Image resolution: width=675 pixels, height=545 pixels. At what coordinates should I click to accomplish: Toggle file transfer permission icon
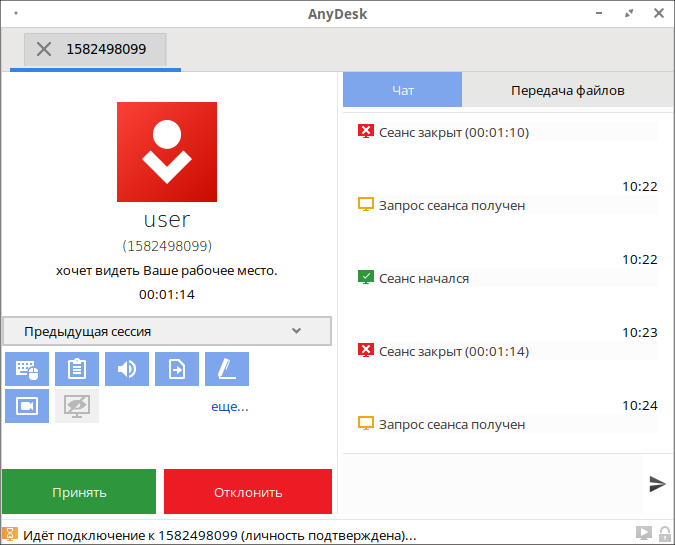pyautogui.click(x=177, y=369)
